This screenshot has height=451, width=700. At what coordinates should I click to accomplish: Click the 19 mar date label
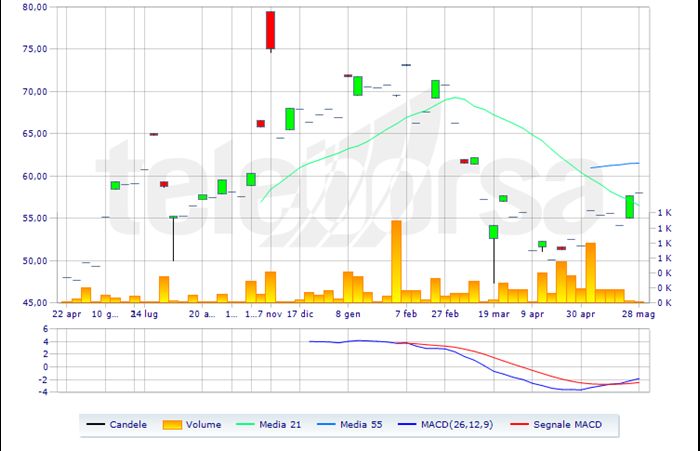(x=494, y=314)
